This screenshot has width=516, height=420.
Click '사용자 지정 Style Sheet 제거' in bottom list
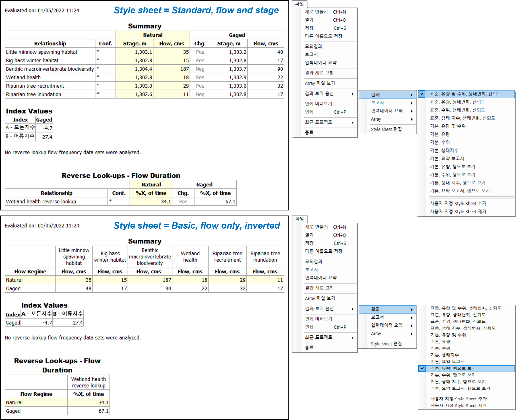[458, 406]
